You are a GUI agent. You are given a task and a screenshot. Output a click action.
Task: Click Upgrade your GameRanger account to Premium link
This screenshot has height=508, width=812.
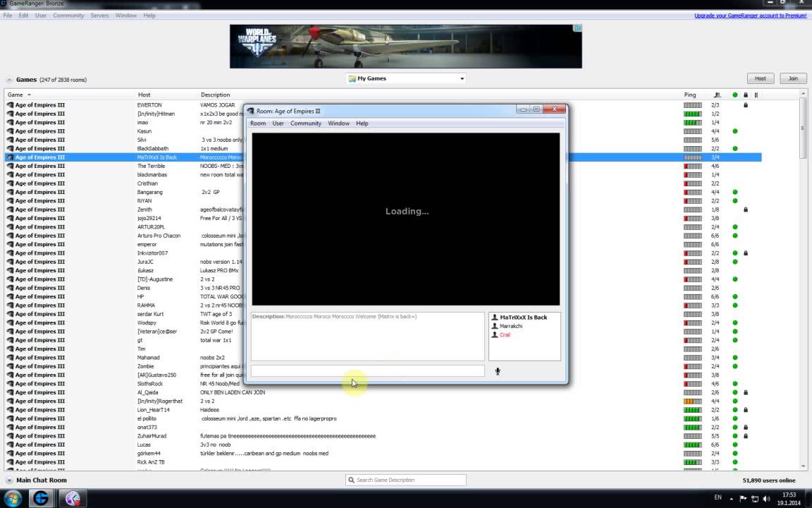(x=751, y=16)
